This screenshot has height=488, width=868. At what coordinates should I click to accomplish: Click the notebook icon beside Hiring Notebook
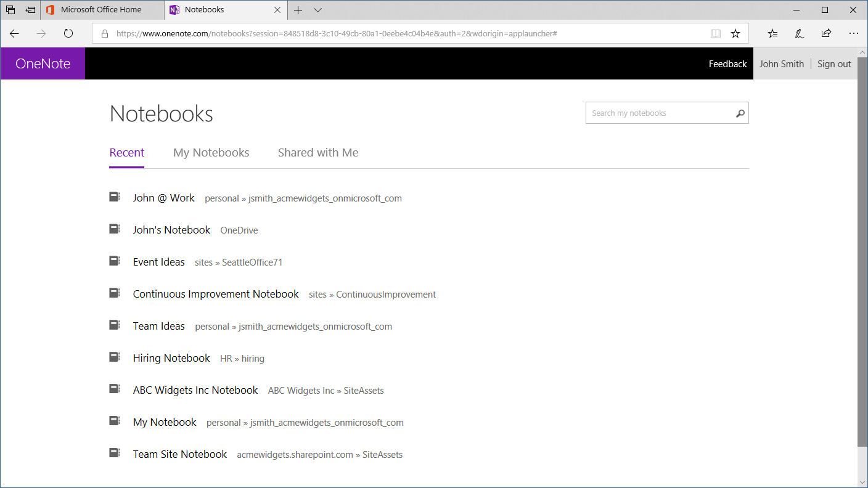click(114, 357)
